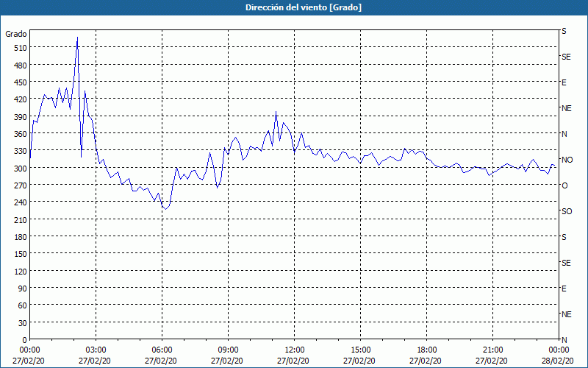The width and height of the screenshot is (588, 368).
Task: Click the 18:00 time axis label
Action: tap(426, 350)
